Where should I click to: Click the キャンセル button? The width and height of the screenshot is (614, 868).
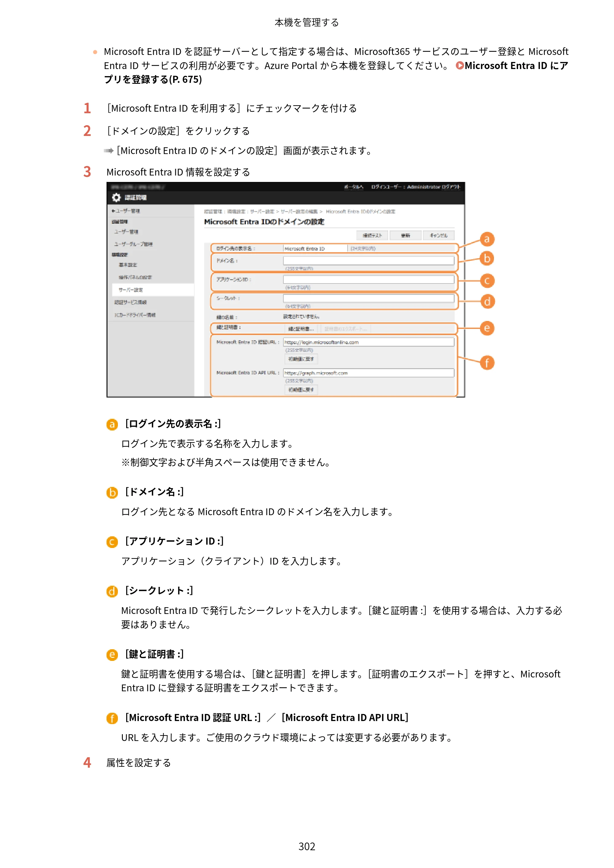tap(438, 236)
